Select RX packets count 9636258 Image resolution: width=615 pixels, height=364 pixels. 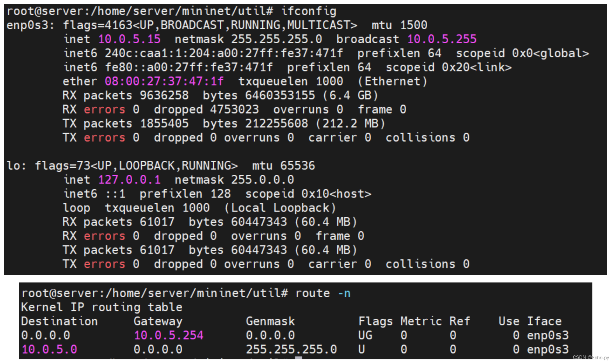point(164,96)
